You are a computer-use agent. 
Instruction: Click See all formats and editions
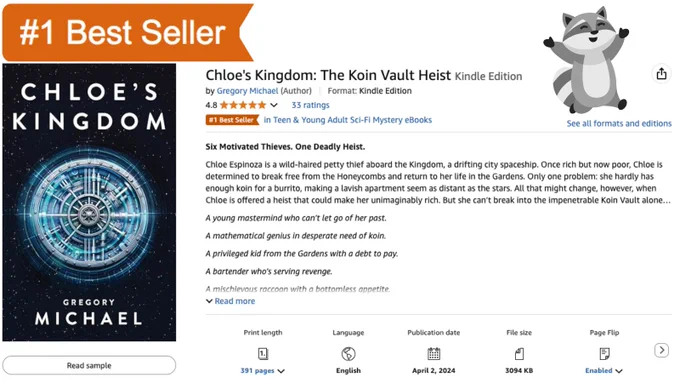tap(619, 124)
